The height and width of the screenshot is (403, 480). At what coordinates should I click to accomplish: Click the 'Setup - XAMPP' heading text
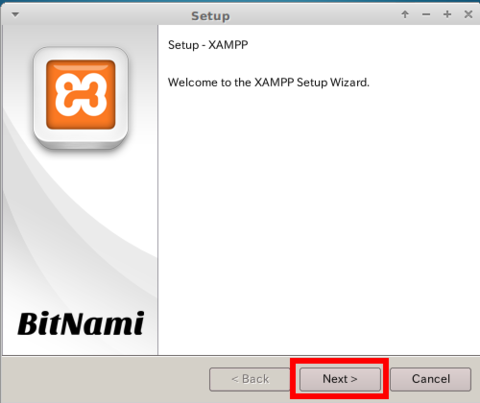coord(208,45)
